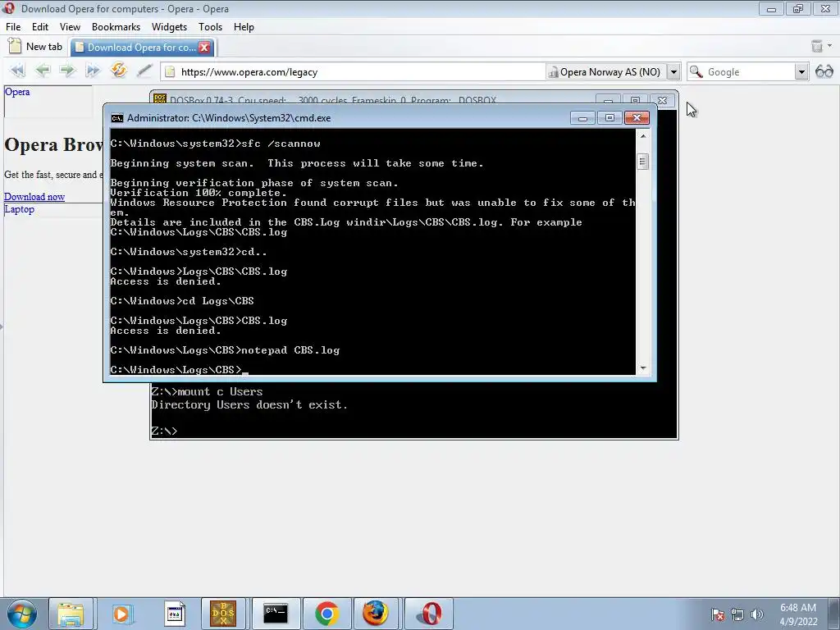This screenshot has height=630, width=840.
Task: Open the Edit menu
Action: 40,27
